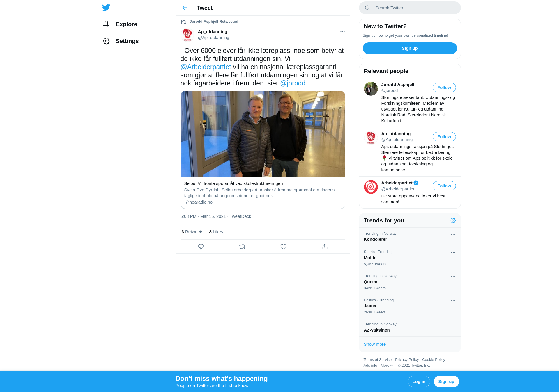
Task: Go back using the arrow icon
Action: click(x=185, y=8)
